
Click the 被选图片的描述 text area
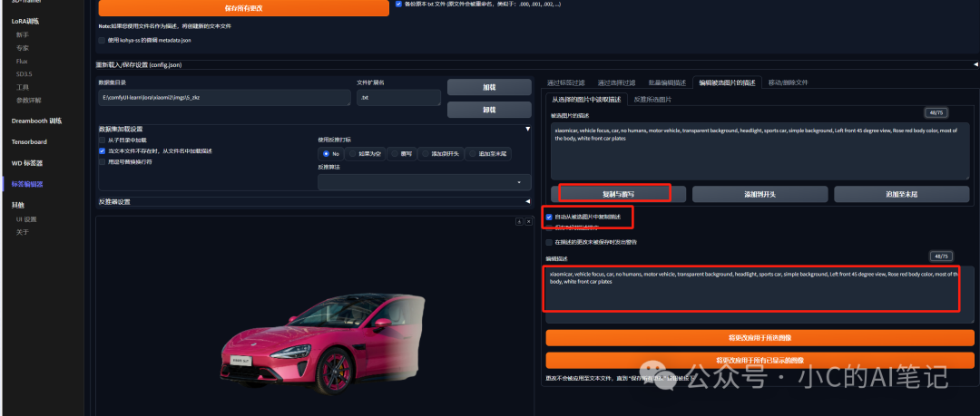tap(760, 151)
